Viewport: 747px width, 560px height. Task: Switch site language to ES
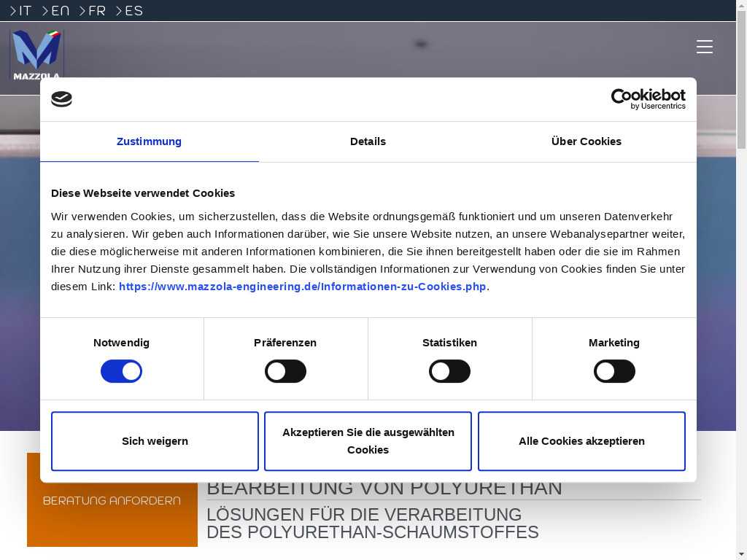pos(130,11)
